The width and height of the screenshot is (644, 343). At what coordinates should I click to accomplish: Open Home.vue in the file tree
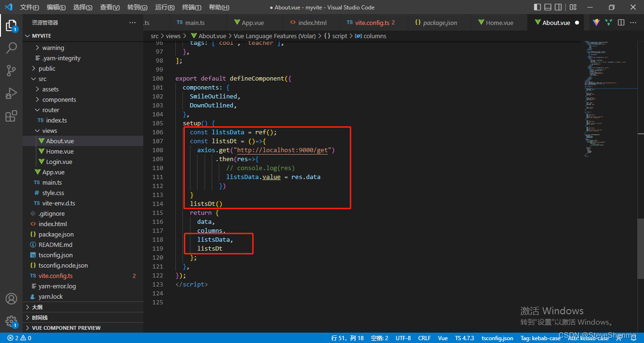pyautogui.click(x=83, y=151)
